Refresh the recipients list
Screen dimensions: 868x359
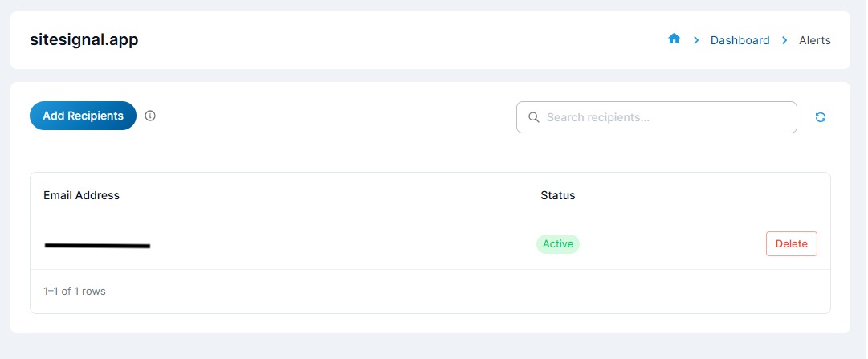(820, 117)
